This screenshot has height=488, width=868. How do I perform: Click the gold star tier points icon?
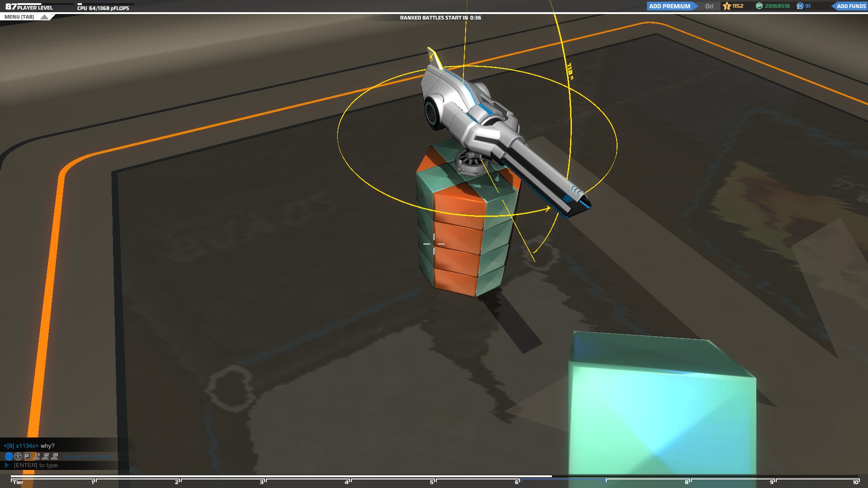[726, 6]
